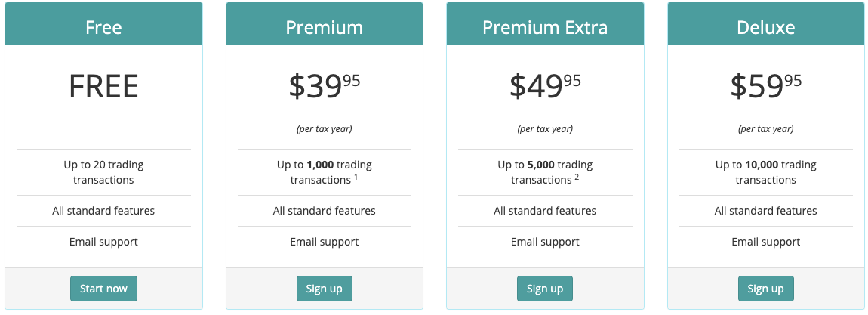The height and width of the screenshot is (315, 868).
Task: Click 'Up to 10,000 trading transactions' text
Action: pyautogui.click(x=766, y=172)
